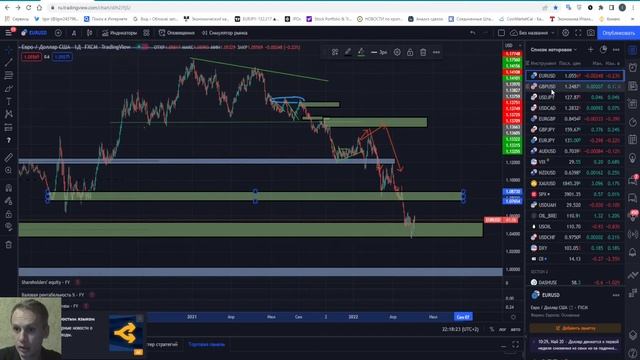640x360 pixels.
Task: Open the watchlist advanced view pie icon
Action: click(603, 49)
